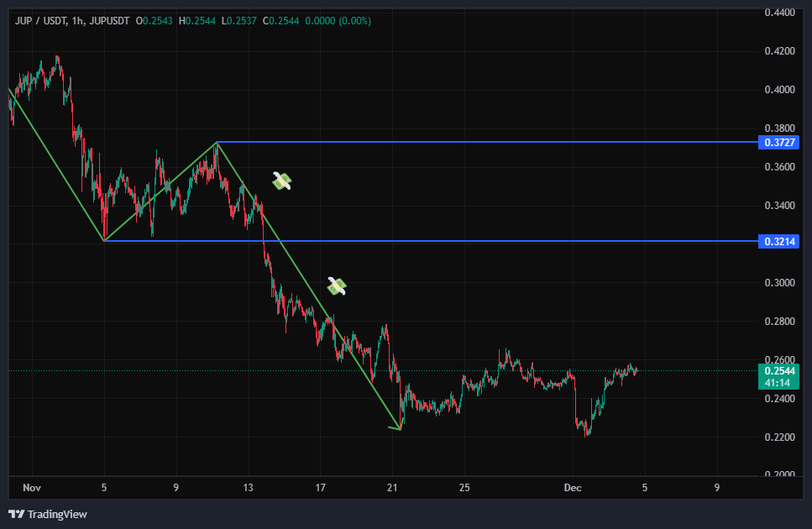Select the 0.3727 blue price label
The width and height of the screenshot is (812, 529).
tap(780, 143)
